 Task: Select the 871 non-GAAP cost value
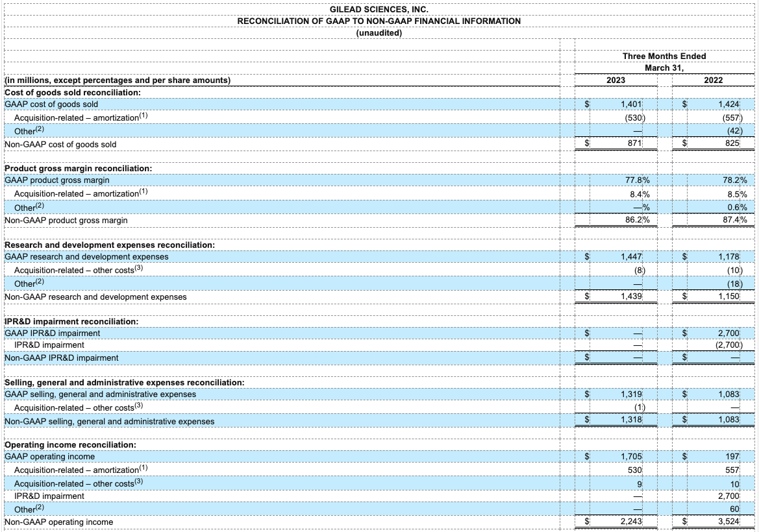pyautogui.click(x=634, y=143)
